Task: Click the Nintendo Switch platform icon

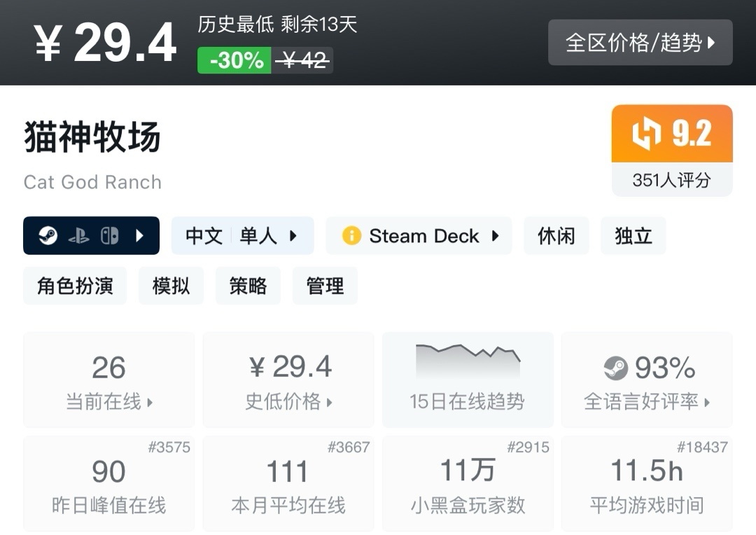Action: [109, 236]
